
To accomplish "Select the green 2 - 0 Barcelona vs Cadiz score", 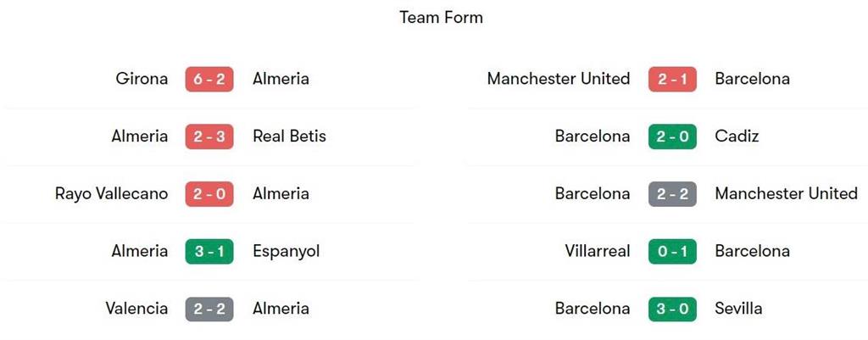I will coord(672,137).
